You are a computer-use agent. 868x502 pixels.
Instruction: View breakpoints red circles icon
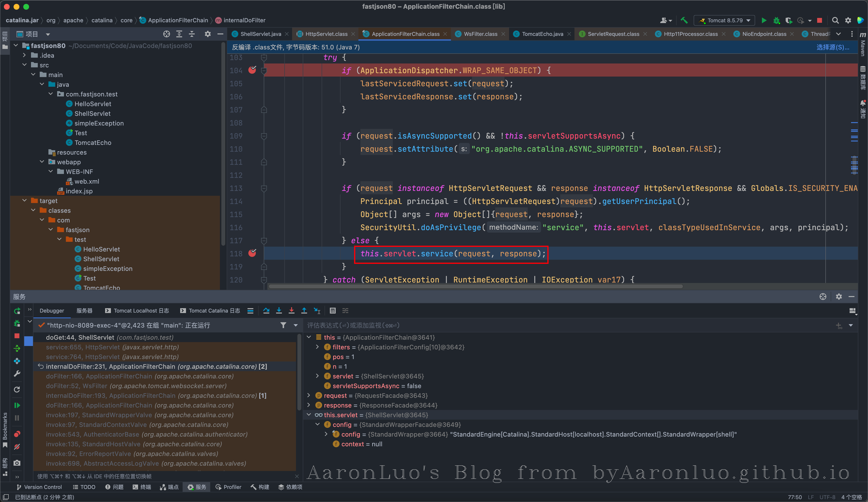pyautogui.click(x=17, y=434)
